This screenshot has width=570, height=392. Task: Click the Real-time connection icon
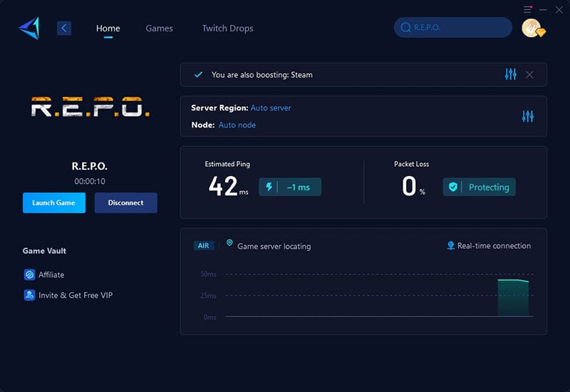450,246
